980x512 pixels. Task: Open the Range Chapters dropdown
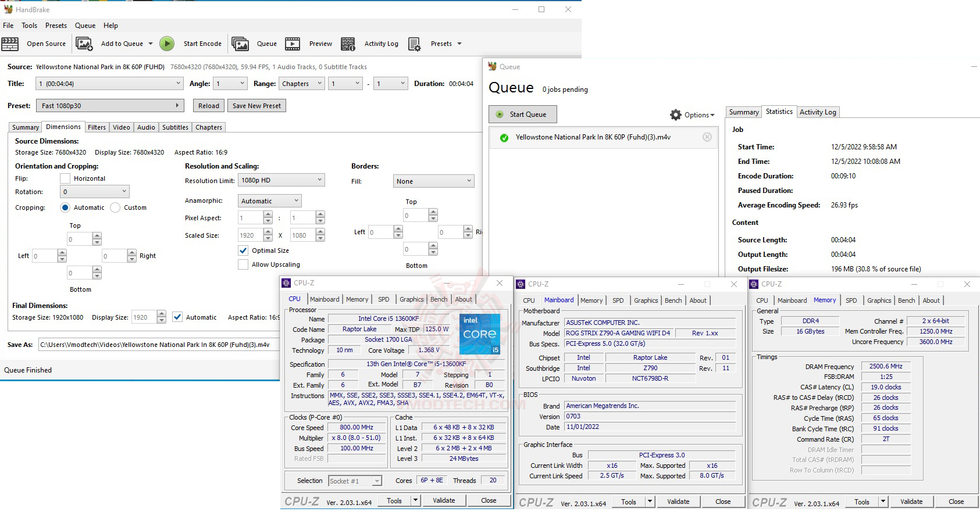(x=301, y=84)
